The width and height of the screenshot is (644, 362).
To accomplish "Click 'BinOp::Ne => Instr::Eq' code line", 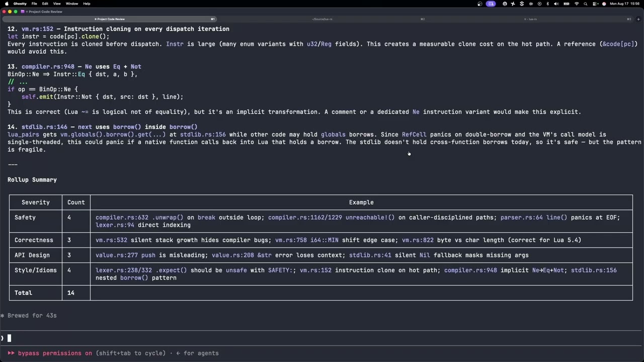I will (x=72, y=74).
